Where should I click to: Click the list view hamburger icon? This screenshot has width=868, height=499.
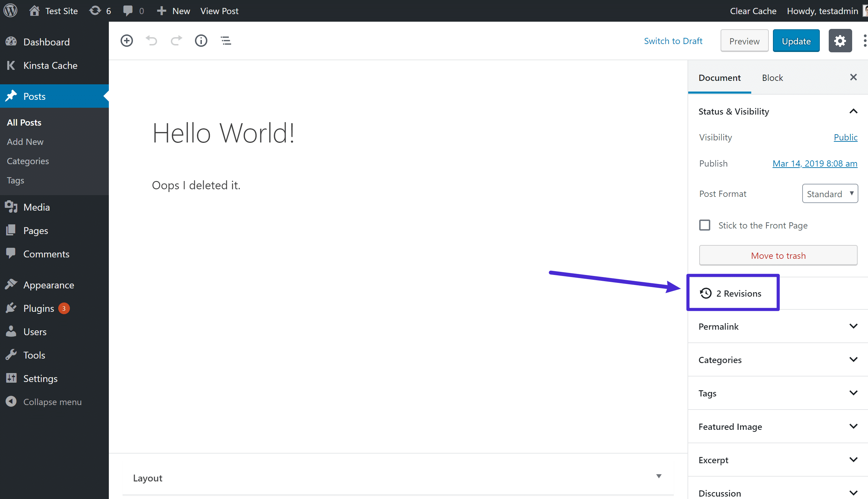pos(227,41)
